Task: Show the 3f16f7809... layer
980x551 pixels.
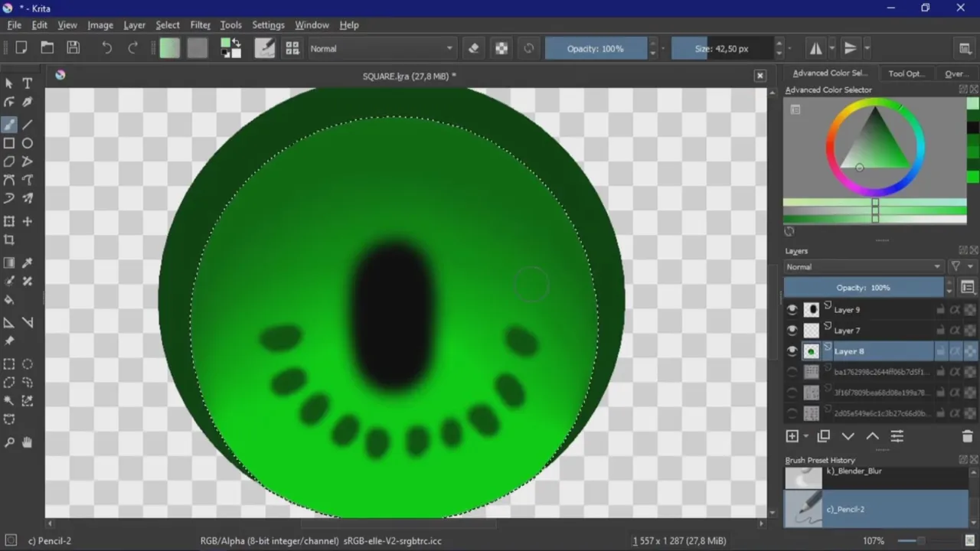Action: [792, 393]
